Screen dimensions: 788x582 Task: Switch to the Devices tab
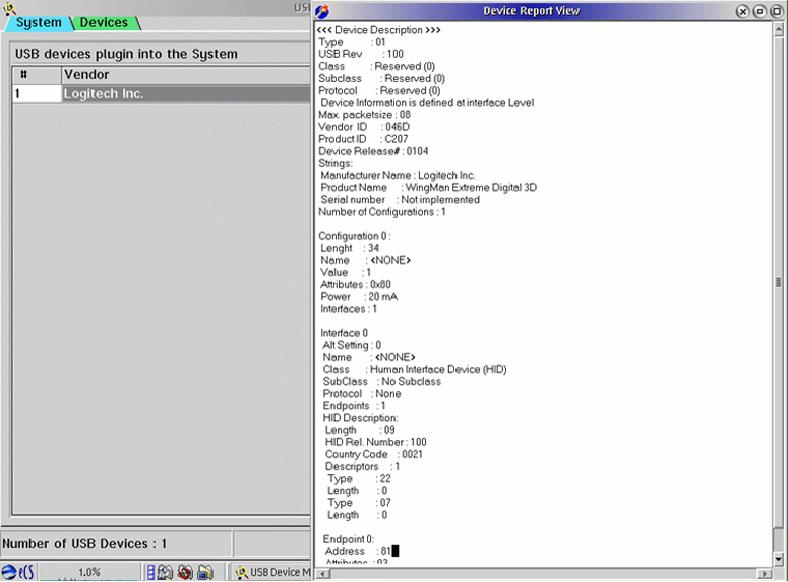click(x=104, y=23)
